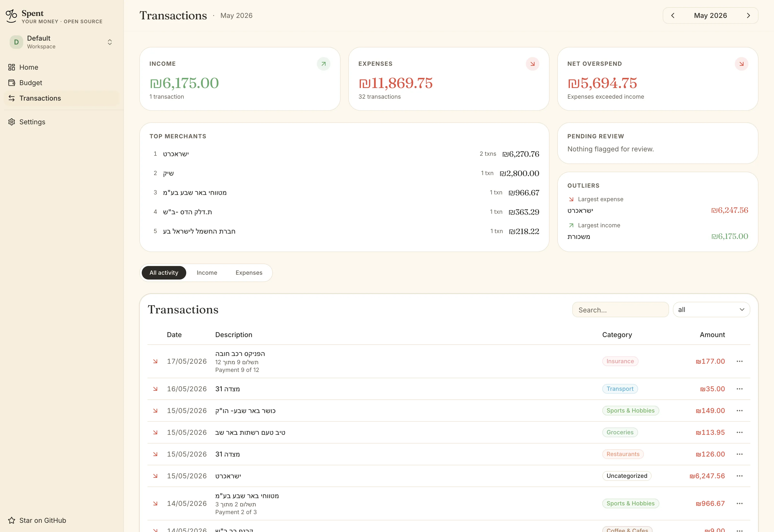Image resolution: width=774 pixels, height=532 pixels.
Task: Open the Uncategorized category tag
Action: pos(627,476)
